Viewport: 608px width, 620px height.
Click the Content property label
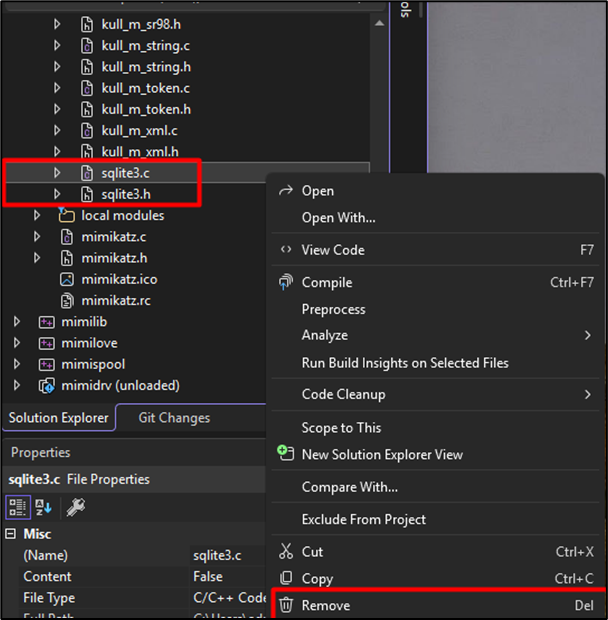[x=47, y=577]
